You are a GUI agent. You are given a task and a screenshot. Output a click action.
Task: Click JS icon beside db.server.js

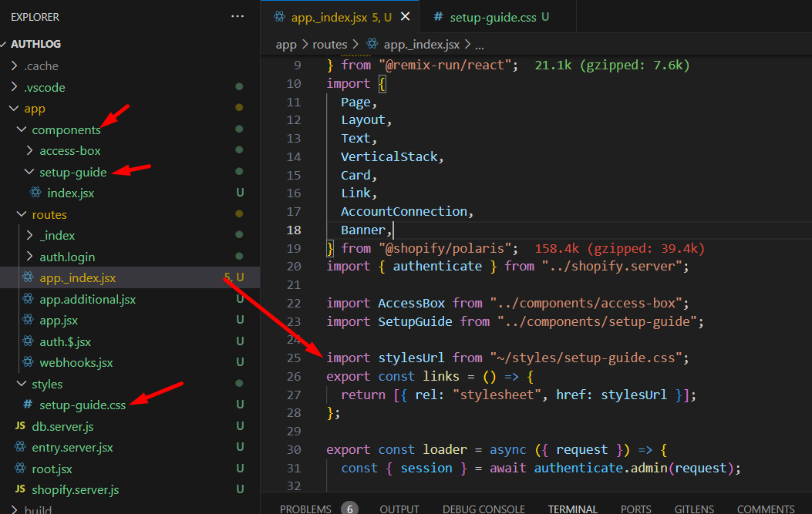click(x=20, y=425)
